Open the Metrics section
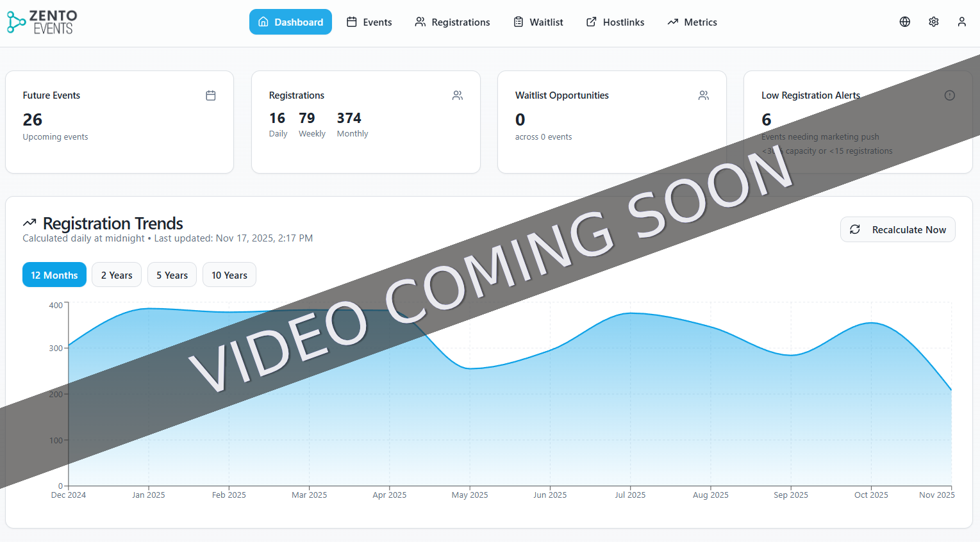980x542 pixels. pyautogui.click(x=692, y=22)
